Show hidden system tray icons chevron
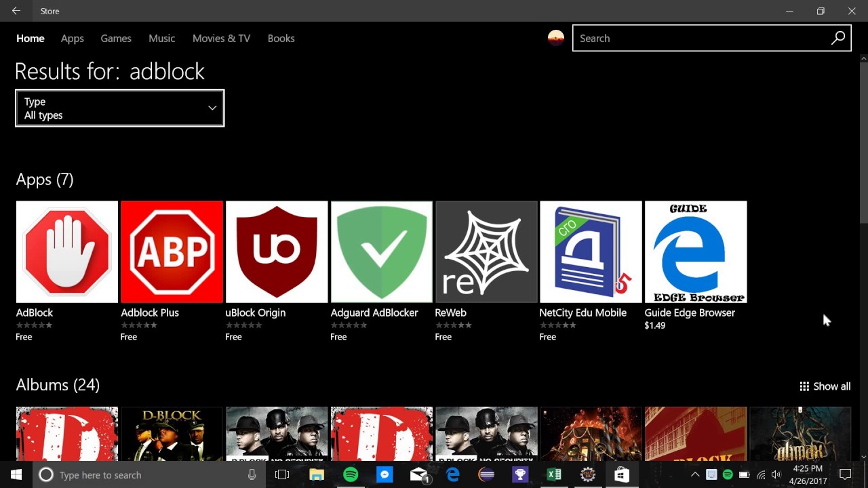 click(694, 474)
